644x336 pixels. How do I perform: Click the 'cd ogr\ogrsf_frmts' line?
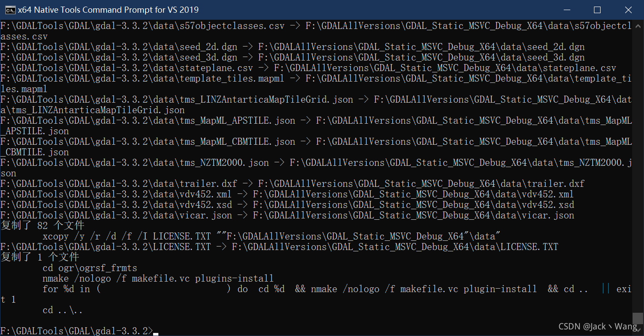[x=90, y=268]
